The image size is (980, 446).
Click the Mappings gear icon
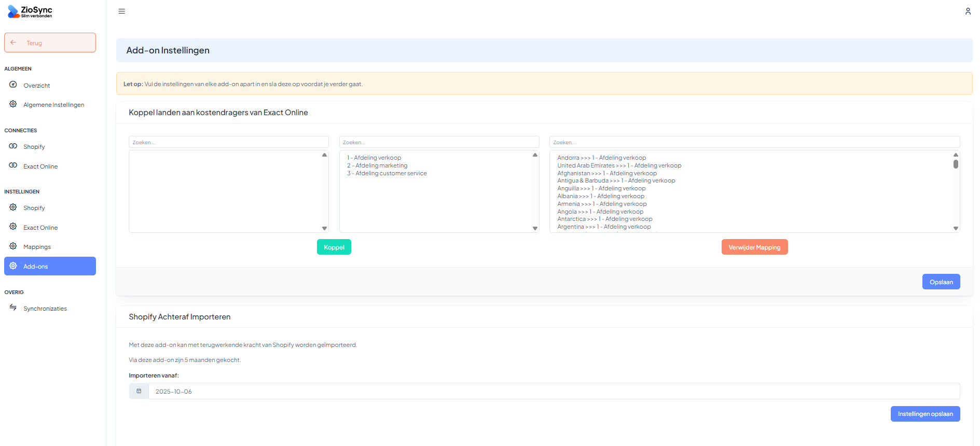[x=13, y=246]
